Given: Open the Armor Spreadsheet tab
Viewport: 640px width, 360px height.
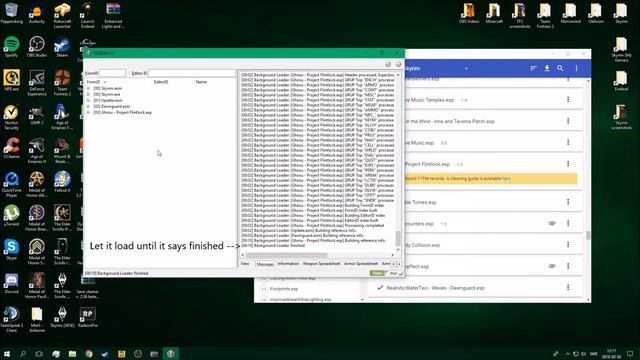Looking at the screenshot, I should click(x=361, y=264).
